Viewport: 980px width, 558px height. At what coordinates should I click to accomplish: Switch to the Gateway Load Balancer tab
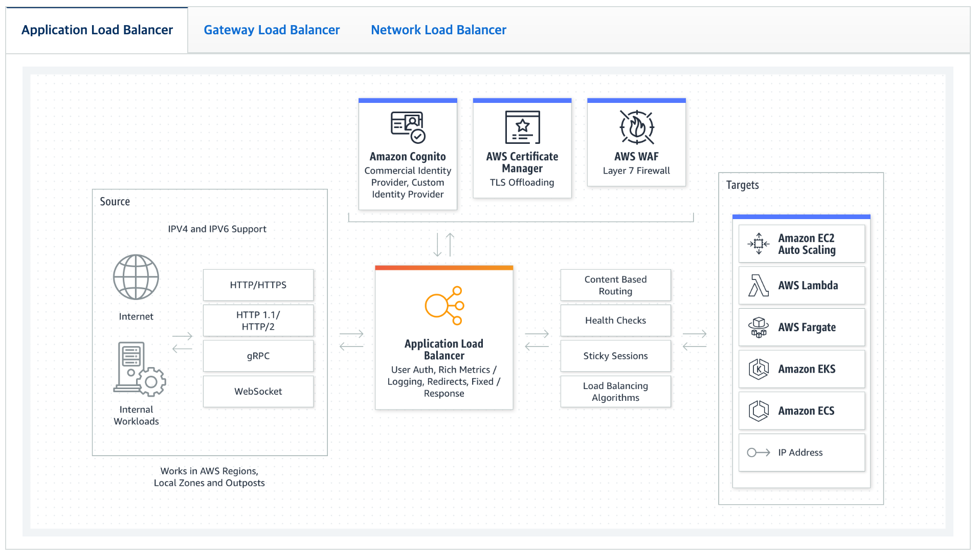(x=272, y=30)
